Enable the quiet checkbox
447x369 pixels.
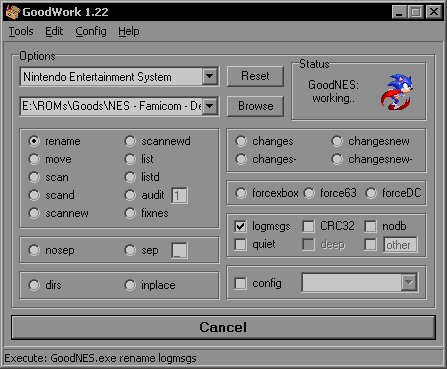[x=240, y=244]
